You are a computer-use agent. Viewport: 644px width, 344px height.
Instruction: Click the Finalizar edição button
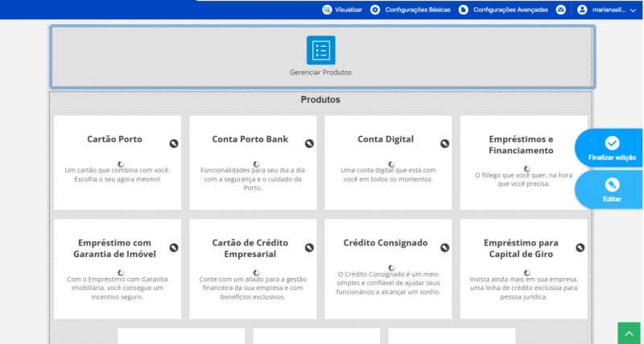609,148
